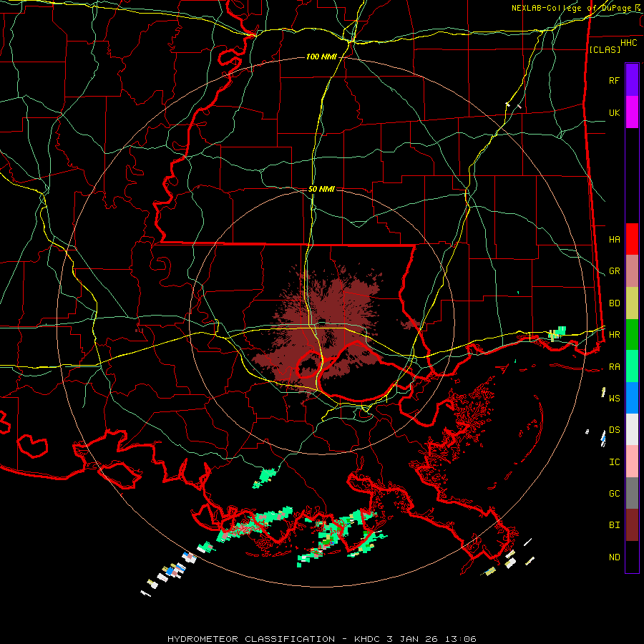Click the HHC product label
644x644 pixels.
628,43
